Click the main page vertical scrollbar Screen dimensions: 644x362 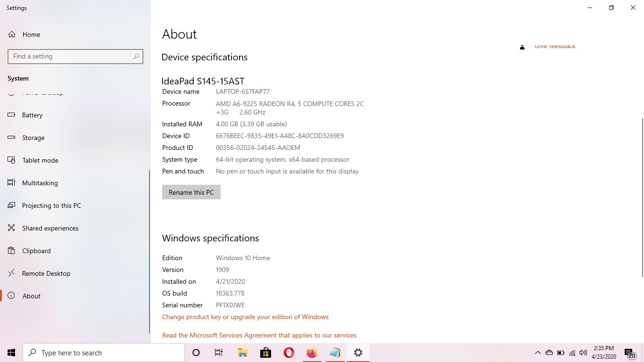(x=642, y=198)
